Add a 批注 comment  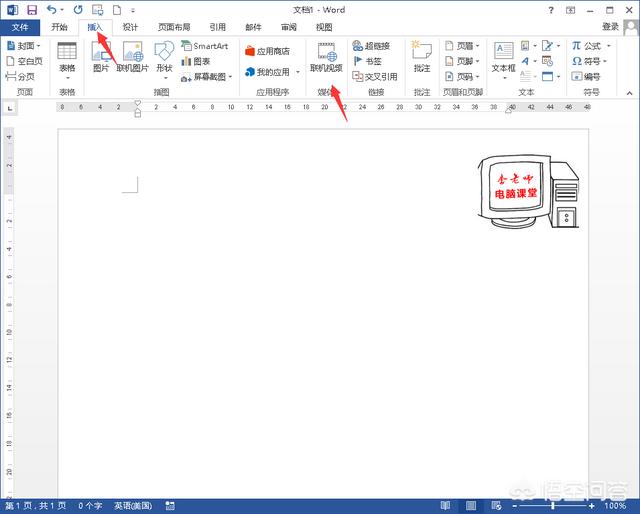tap(422, 56)
